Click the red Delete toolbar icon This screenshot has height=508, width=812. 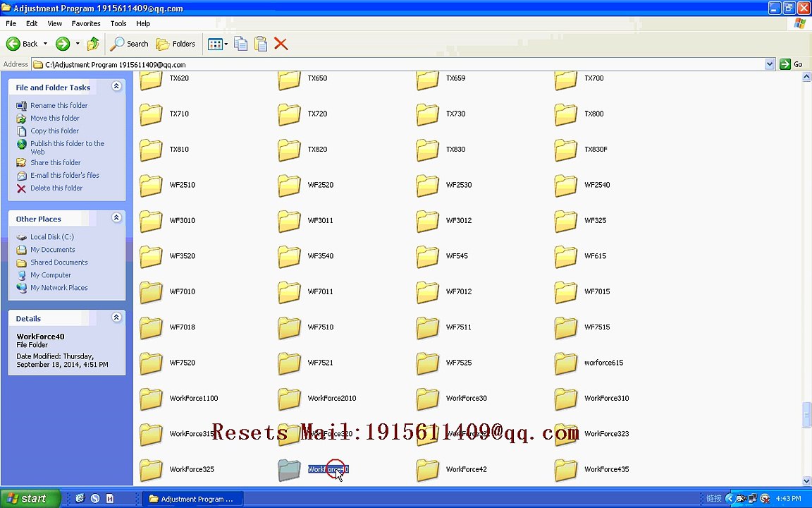pos(281,44)
